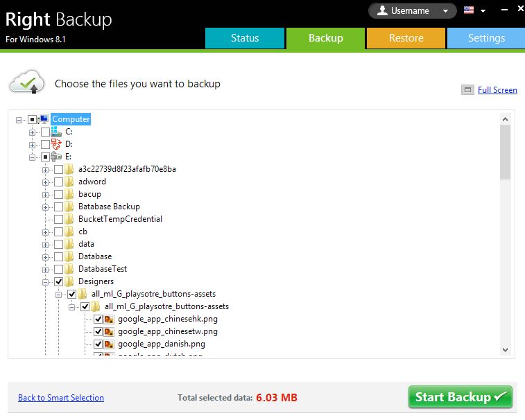The image size is (525, 420).
Task: Switch to the Backup tab
Action: coord(325,38)
